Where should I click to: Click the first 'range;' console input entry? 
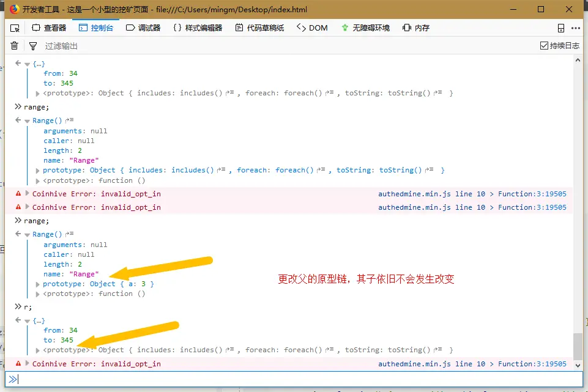pyautogui.click(x=36, y=107)
